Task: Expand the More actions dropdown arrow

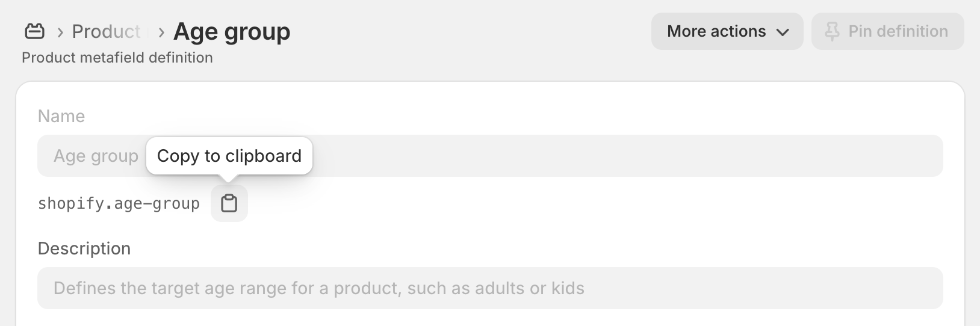Action: click(782, 32)
